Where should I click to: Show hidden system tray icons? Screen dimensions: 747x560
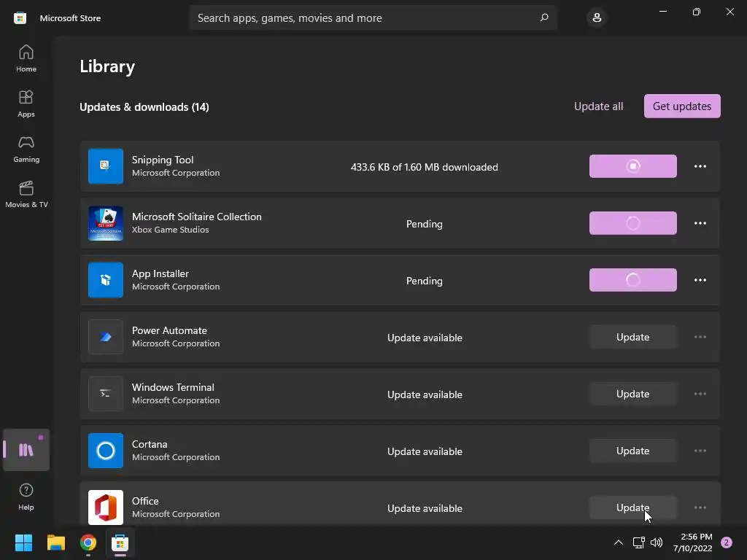[x=619, y=542]
